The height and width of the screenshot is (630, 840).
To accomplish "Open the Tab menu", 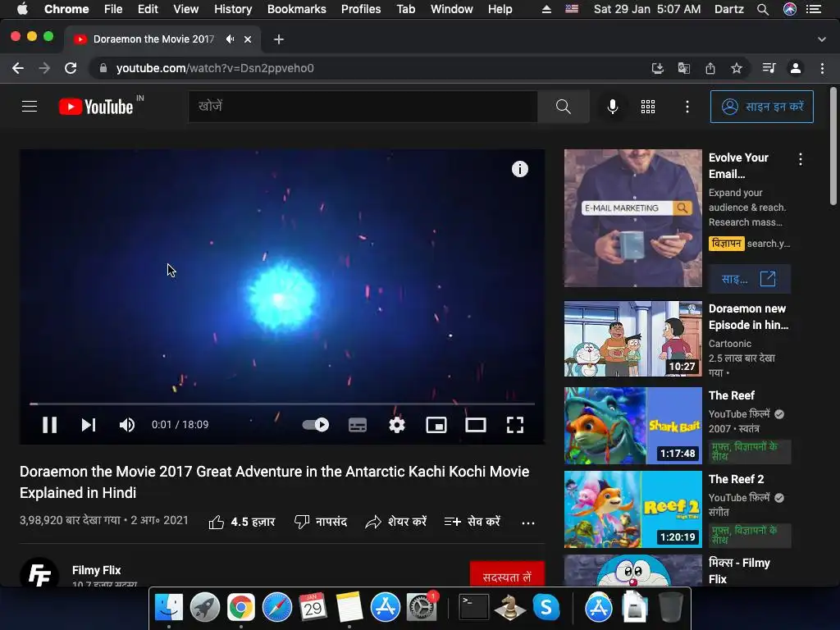I will click(405, 9).
